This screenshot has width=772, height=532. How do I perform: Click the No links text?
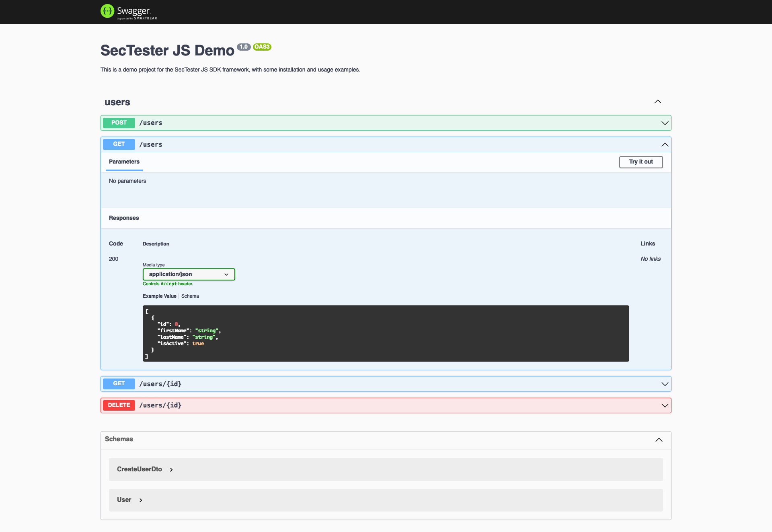(x=651, y=259)
